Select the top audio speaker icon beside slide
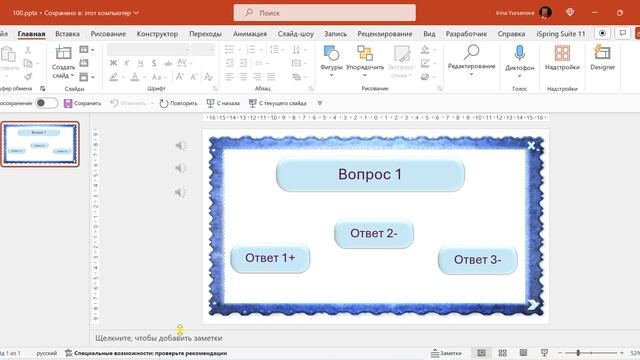Viewport: 640px width, 360px height. pyautogui.click(x=180, y=145)
